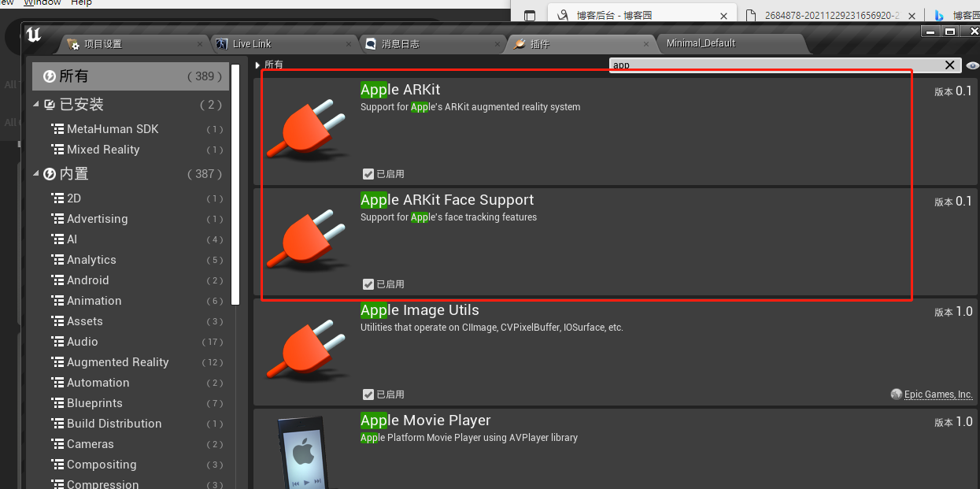Collapse the 内置 tree group
The height and width of the screenshot is (489, 980).
click(36, 174)
